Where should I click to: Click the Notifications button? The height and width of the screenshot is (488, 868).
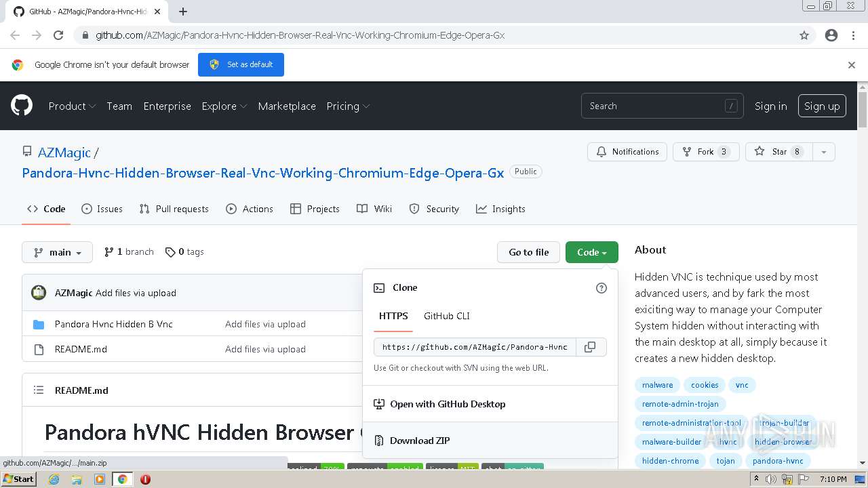pyautogui.click(x=627, y=152)
